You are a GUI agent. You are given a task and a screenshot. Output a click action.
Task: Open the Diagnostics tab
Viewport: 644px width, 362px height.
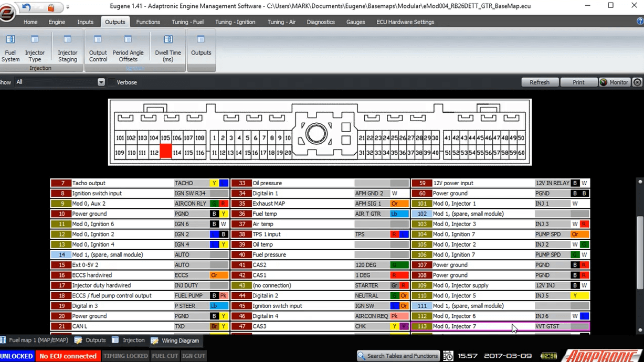pos(321,22)
